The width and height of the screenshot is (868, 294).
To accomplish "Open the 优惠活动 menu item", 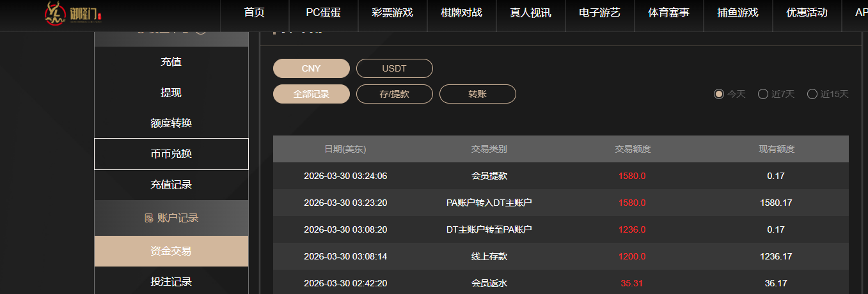I will (807, 12).
